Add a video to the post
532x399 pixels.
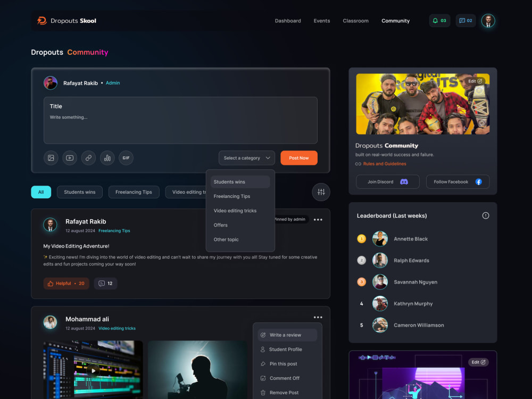70,158
